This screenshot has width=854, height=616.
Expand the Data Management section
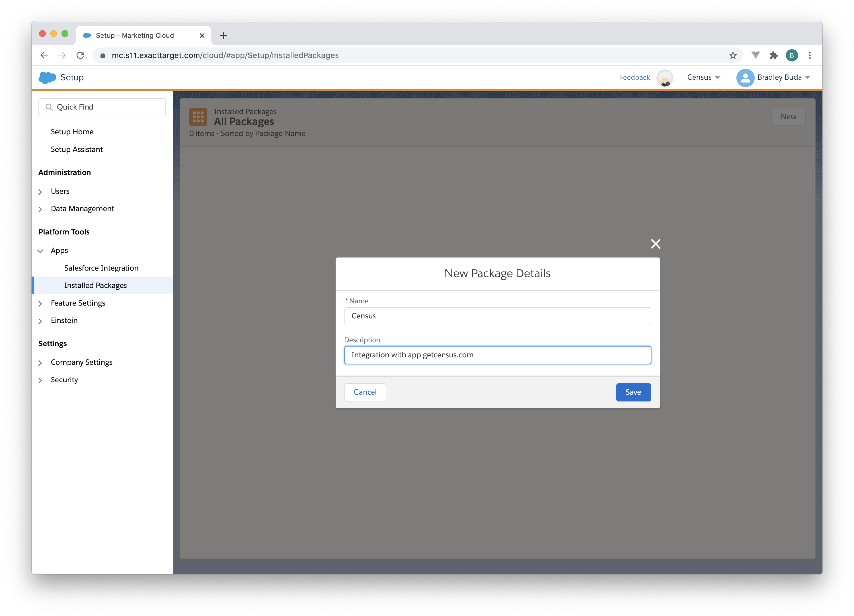(40, 209)
